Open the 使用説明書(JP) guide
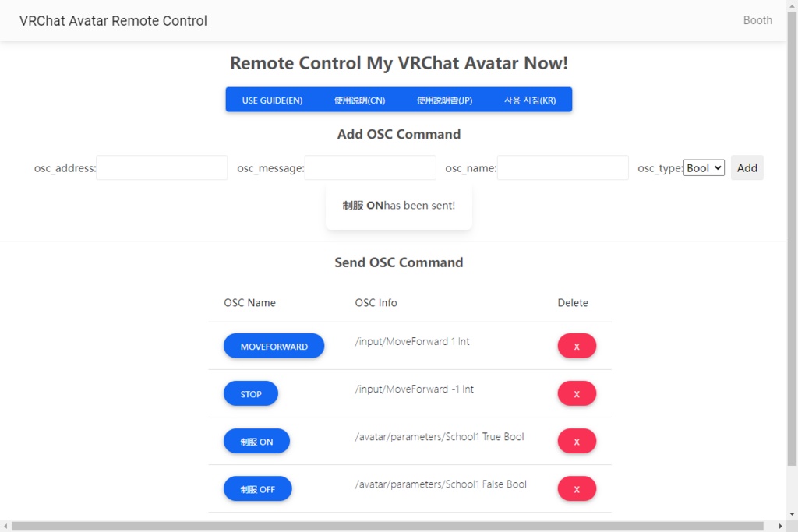This screenshot has height=532, width=798. click(x=444, y=100)
